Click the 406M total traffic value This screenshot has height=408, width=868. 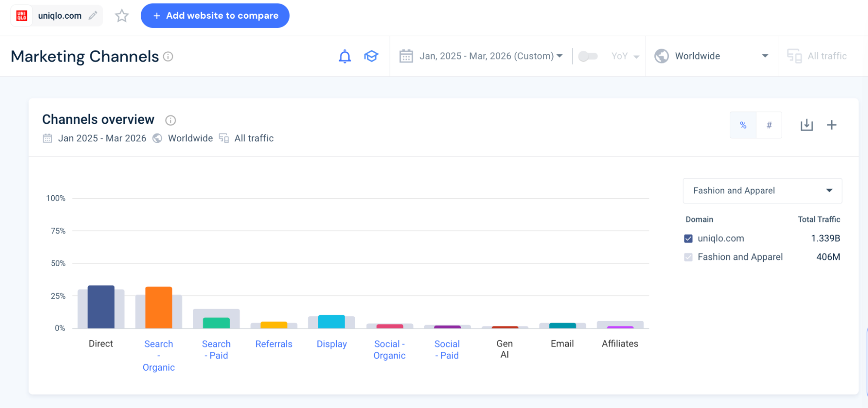tap(828, 257)
